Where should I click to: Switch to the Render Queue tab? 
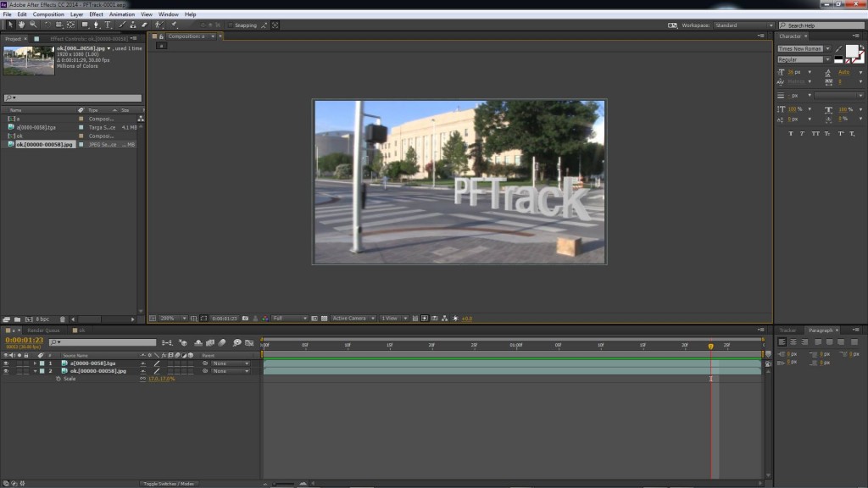pyautogui.click(x=44, y=330)
